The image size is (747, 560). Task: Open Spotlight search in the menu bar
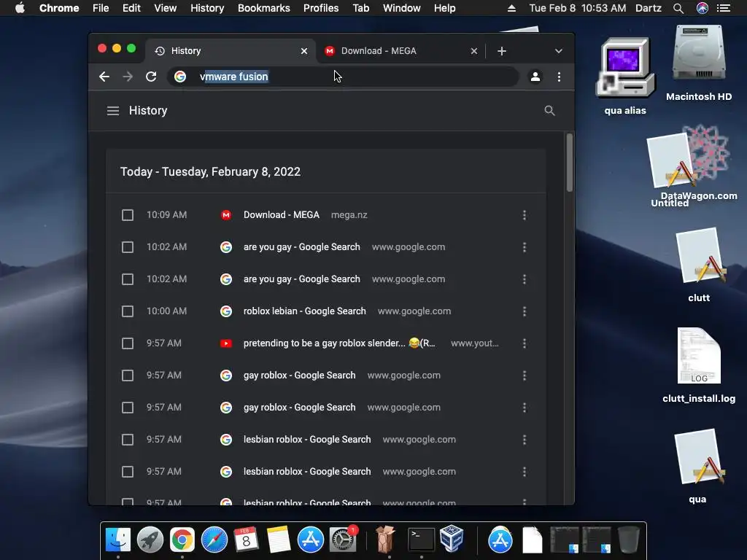678,8
